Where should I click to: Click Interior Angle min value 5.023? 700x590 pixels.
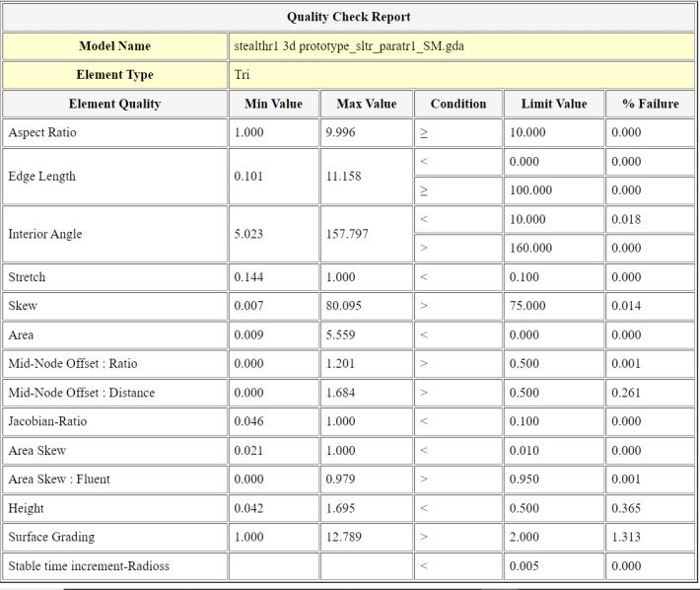[x=248, y=234]
